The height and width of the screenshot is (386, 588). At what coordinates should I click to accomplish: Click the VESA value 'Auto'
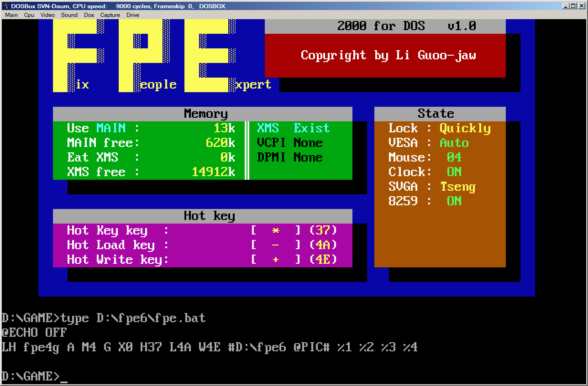coord(454,143)
